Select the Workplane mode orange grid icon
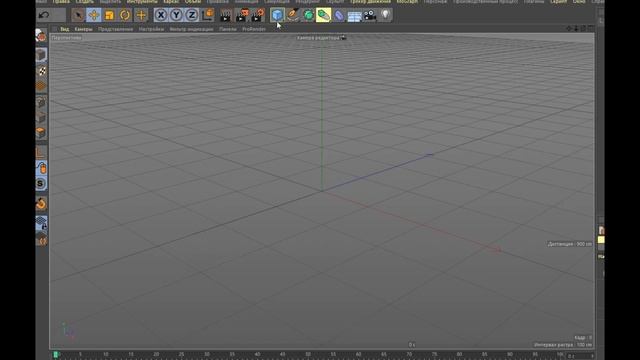This screenshot has width=640, height=360. [41, 86]
